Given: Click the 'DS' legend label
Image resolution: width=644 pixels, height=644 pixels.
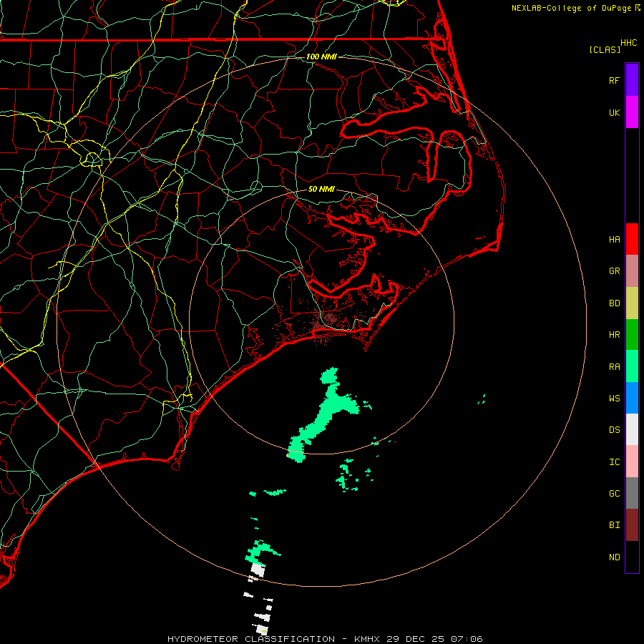Looking at the screenshot, I should pyautogui.click(x=615, y=430).
